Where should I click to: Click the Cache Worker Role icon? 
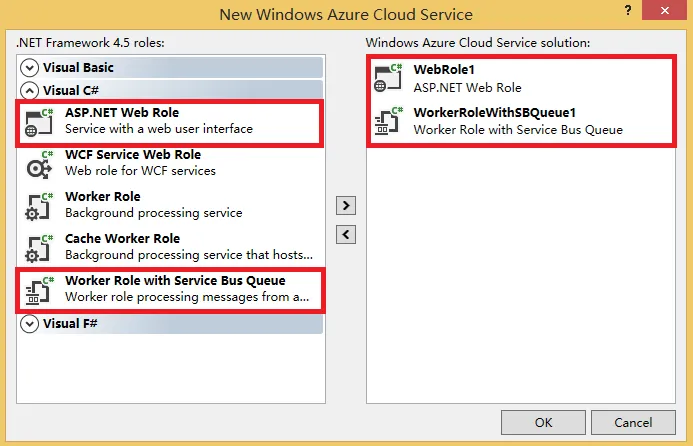(39, 247)
